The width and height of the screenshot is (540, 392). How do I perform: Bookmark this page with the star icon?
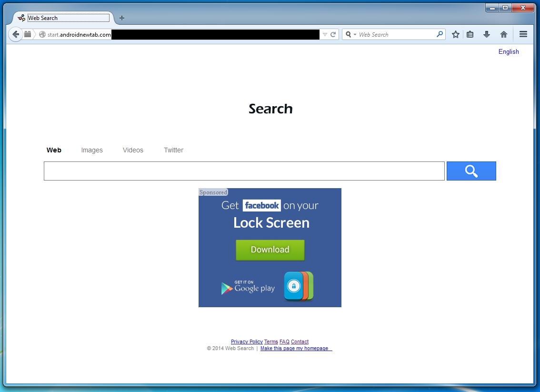point(456,34)
